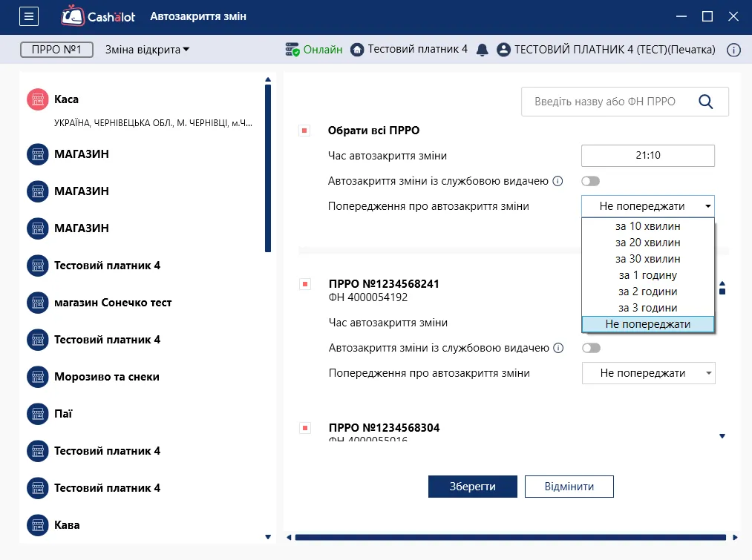Image resolution: width=752 pixels, height=560 pixels.
Task: Click the red Каса store icon
Action: pos(37,99)
